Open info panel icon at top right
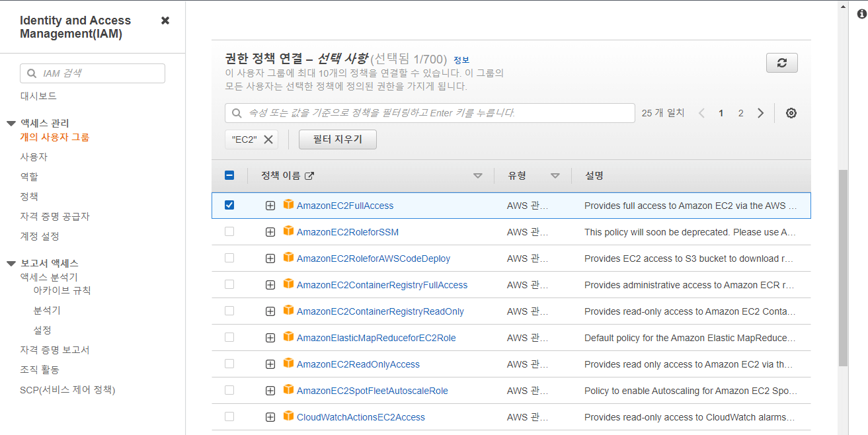This screenshot has width=868, height=435. [861, 14]
